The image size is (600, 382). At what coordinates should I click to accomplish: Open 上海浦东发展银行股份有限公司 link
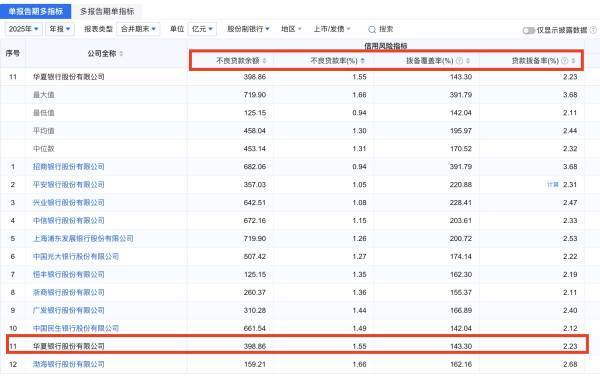(83, 238)
